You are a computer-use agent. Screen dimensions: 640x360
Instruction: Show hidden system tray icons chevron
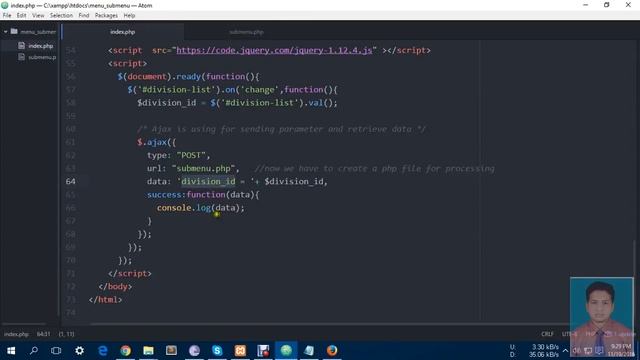[565, 351]
